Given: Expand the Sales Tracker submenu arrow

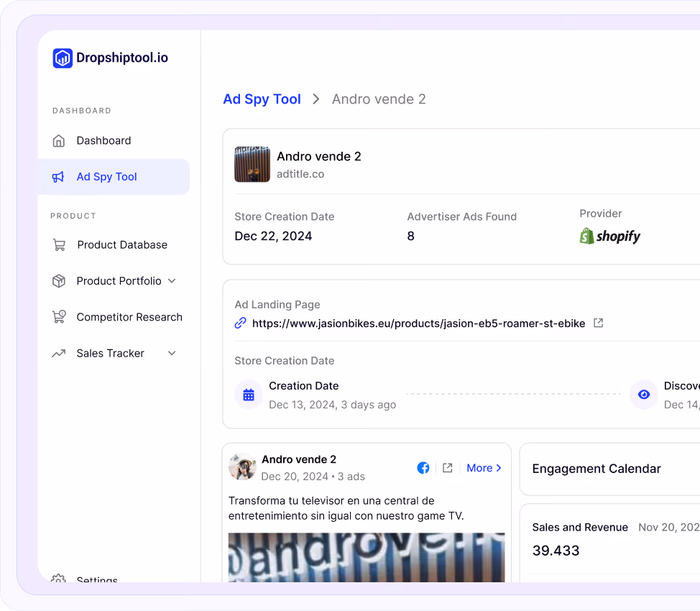Looking at the screenshot, I should pyautogui.click(x=172, y=353).
